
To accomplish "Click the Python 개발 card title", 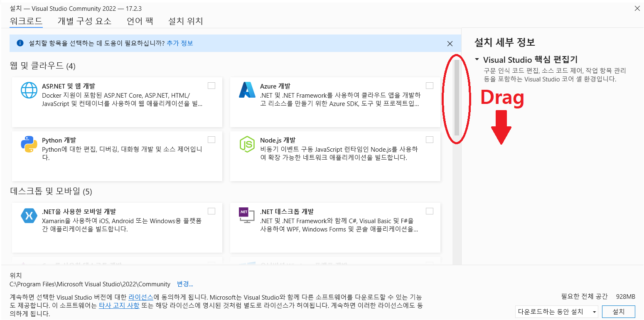I will pos(59,140).
